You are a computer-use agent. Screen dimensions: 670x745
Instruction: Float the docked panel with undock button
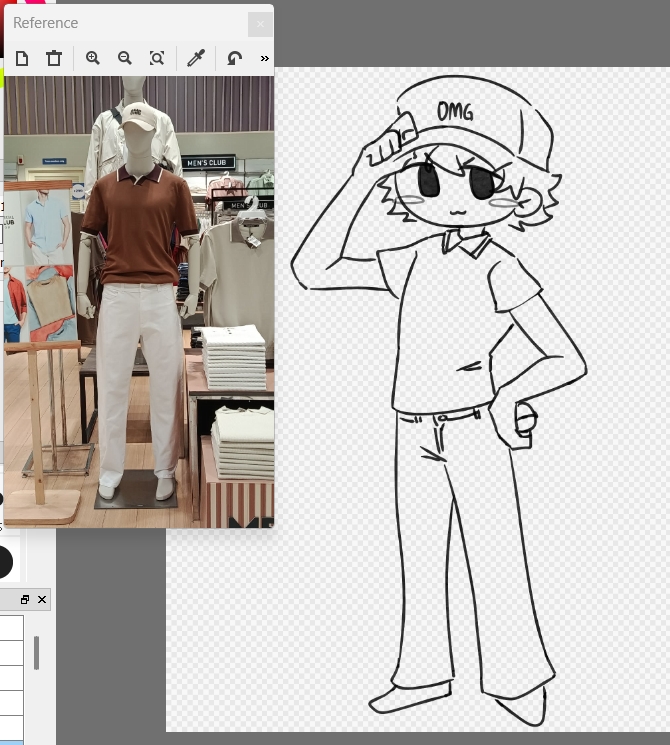click(x=26, y=600)
